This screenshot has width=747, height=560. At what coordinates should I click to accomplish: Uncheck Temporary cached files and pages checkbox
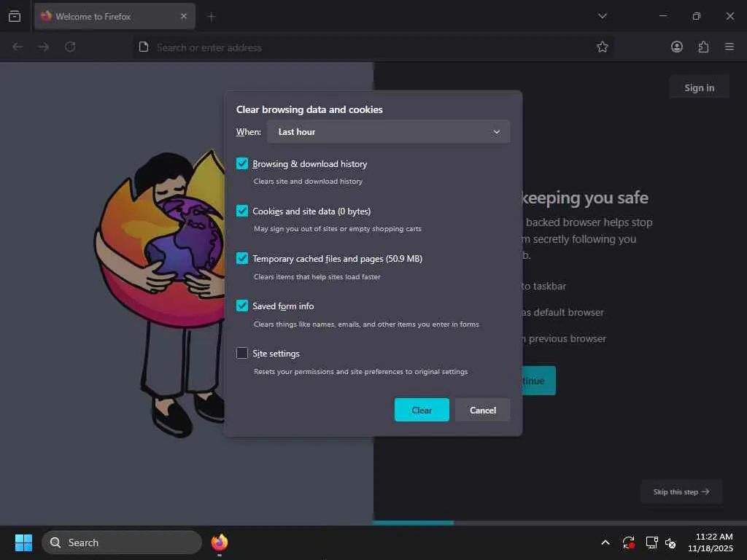242,259
